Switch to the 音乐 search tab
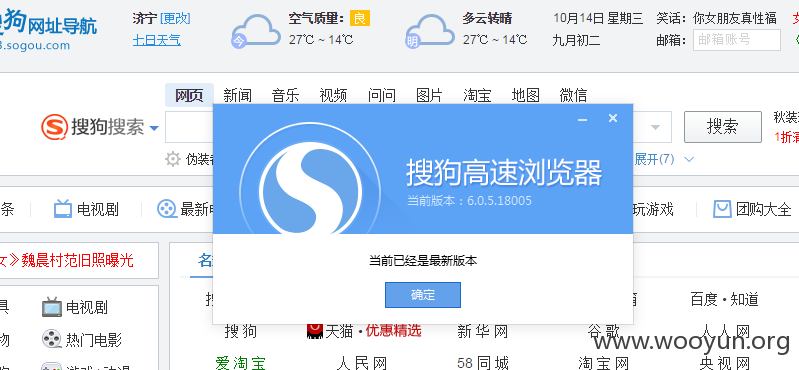The image size is (799, 370). pyautogui.click(x=285, y=95)
